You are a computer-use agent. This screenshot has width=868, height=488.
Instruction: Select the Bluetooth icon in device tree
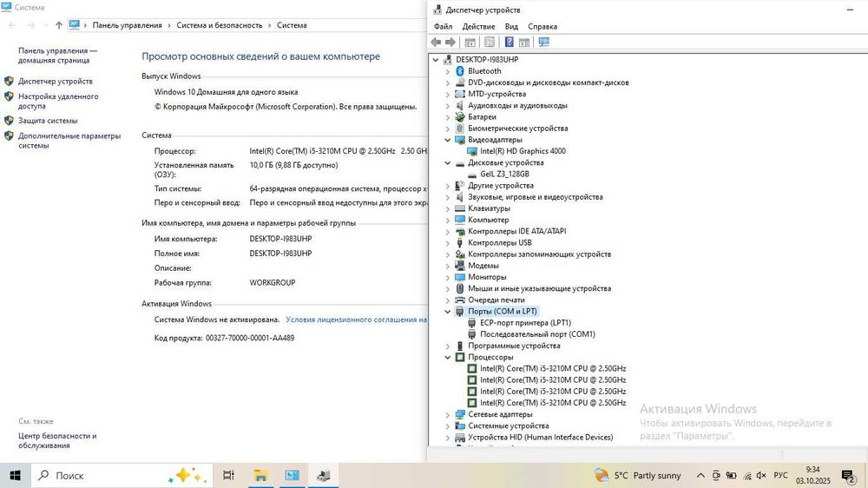(x=460, y=71)
